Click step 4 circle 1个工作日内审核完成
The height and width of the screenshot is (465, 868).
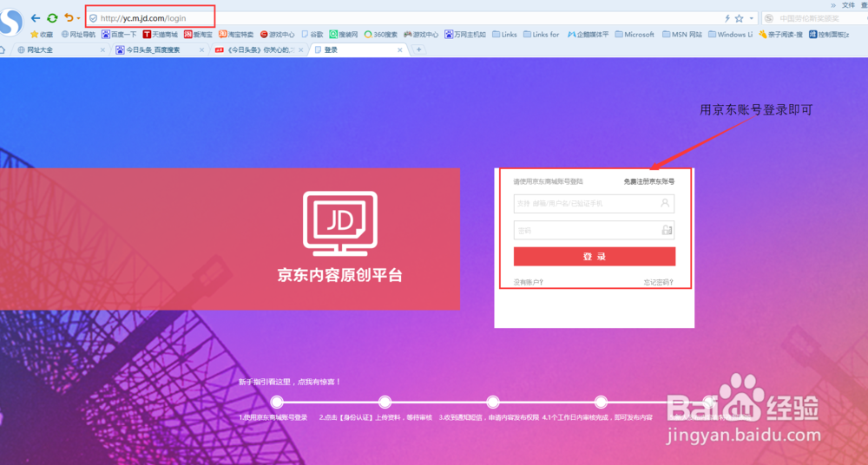(600, 402)
